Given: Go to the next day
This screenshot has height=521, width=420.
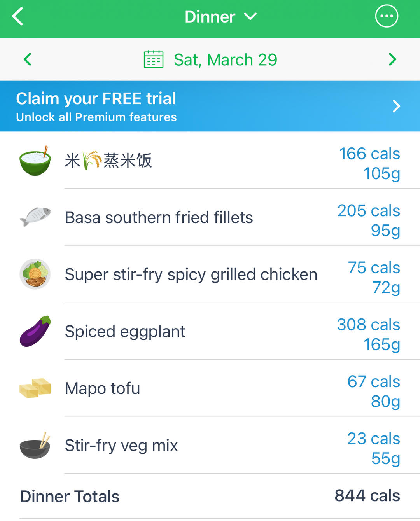Looking at the screenshot, I should point(392,59).
